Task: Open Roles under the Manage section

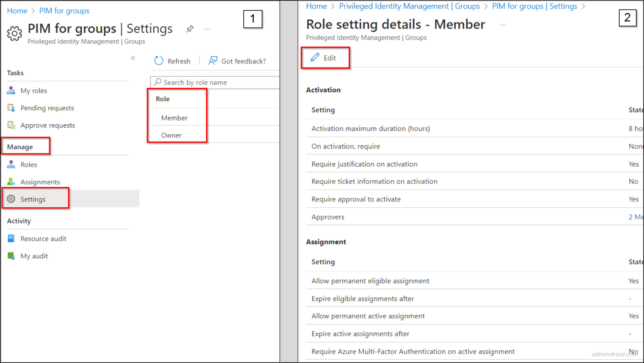Action: 28,164
